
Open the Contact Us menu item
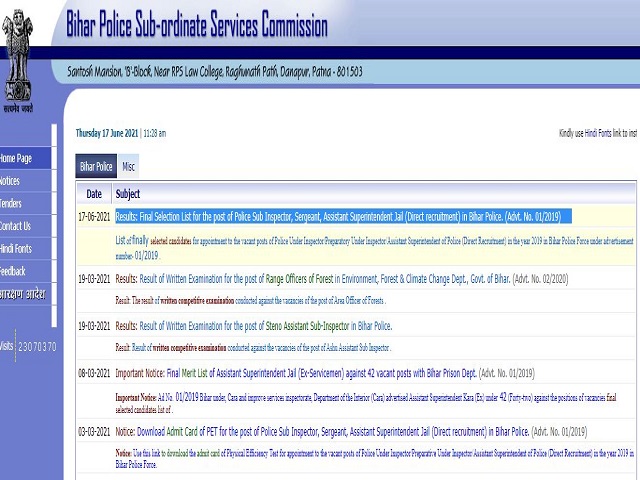pos(25,226)
